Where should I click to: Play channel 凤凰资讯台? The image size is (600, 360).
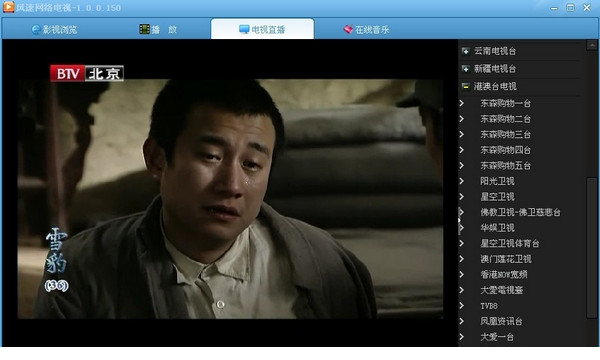pos(501,321)
